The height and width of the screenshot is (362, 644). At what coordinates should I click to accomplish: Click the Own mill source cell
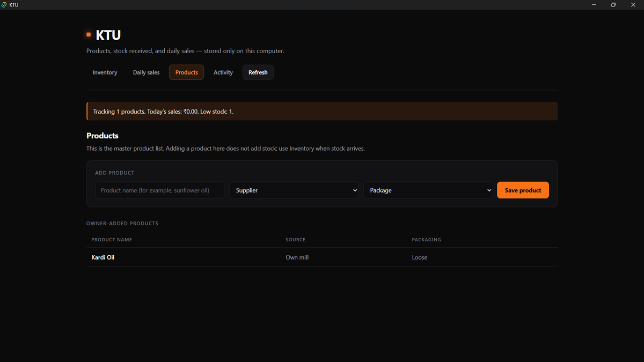point(297,257)
